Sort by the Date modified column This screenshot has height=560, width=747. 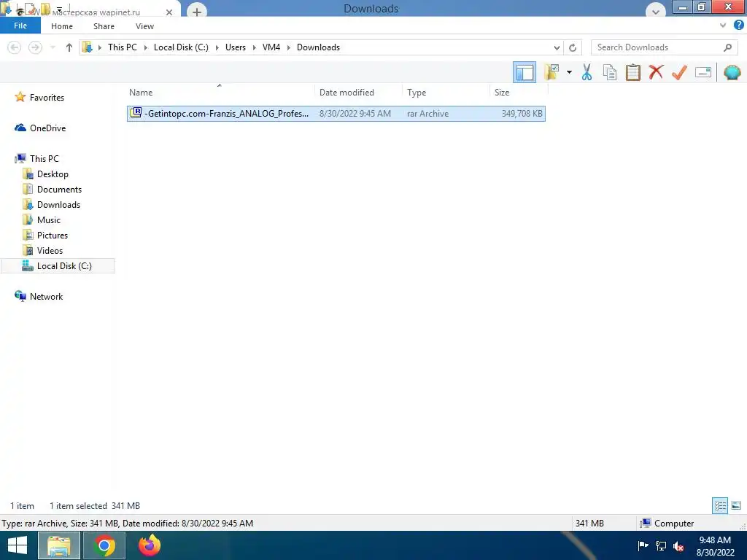347,93
